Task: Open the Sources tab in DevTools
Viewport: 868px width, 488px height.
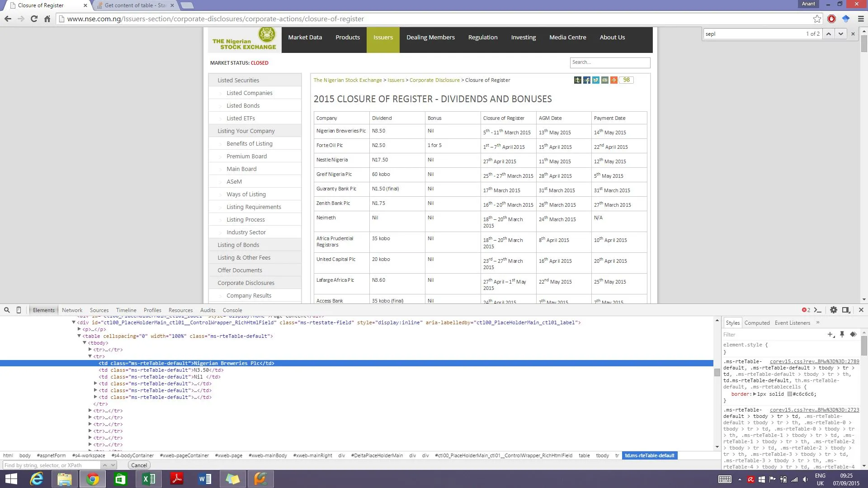Action: tap(99, 310)
